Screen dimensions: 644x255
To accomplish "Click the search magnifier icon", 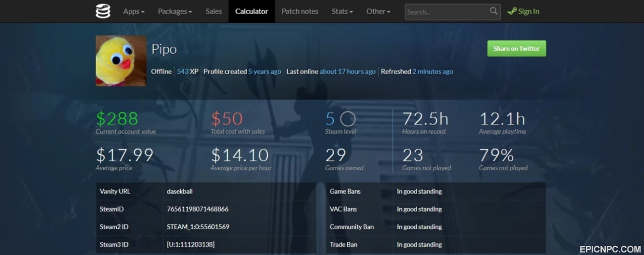I will pyautogui.click(x=494, y=11).
